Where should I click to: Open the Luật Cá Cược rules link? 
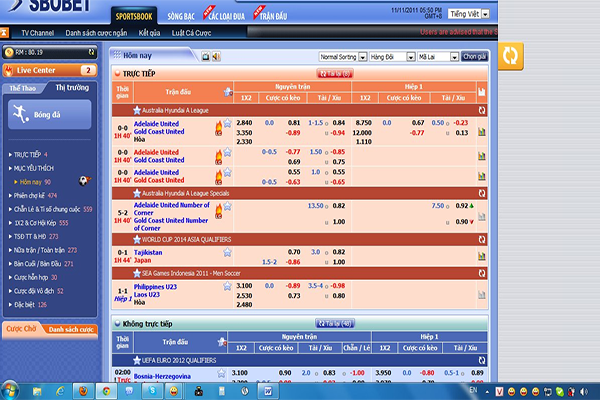coord(191,33)
